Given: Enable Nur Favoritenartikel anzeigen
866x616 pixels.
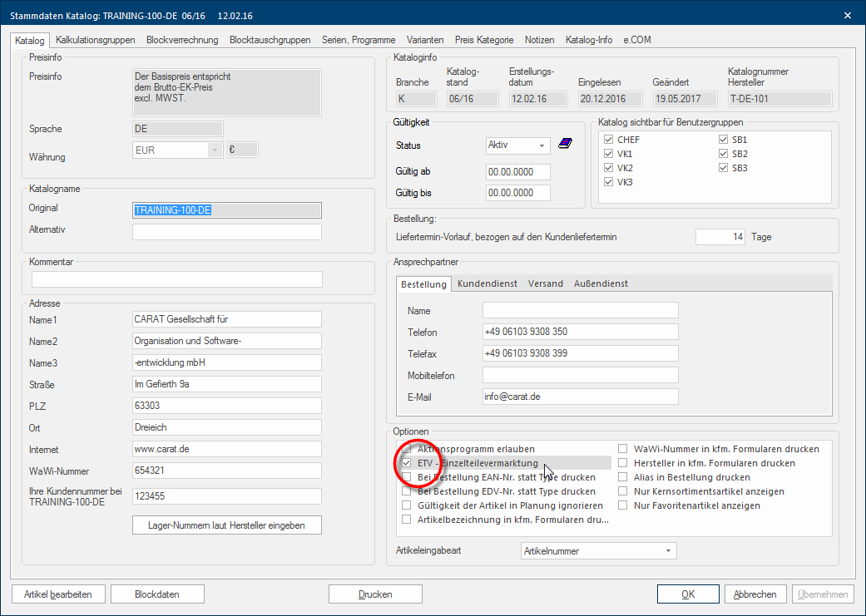Looking at the screenshot, I should click(x=623, y=505).
